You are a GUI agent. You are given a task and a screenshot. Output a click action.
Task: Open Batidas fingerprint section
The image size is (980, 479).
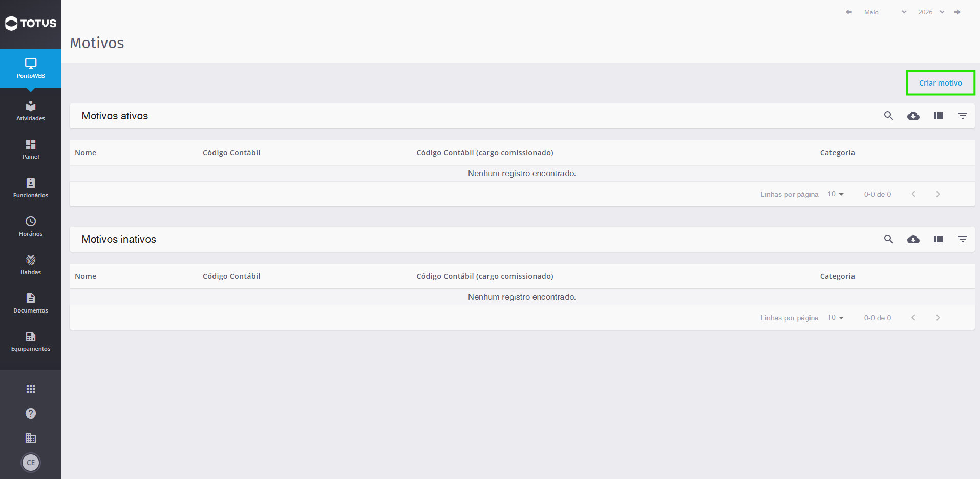(31, 265)
